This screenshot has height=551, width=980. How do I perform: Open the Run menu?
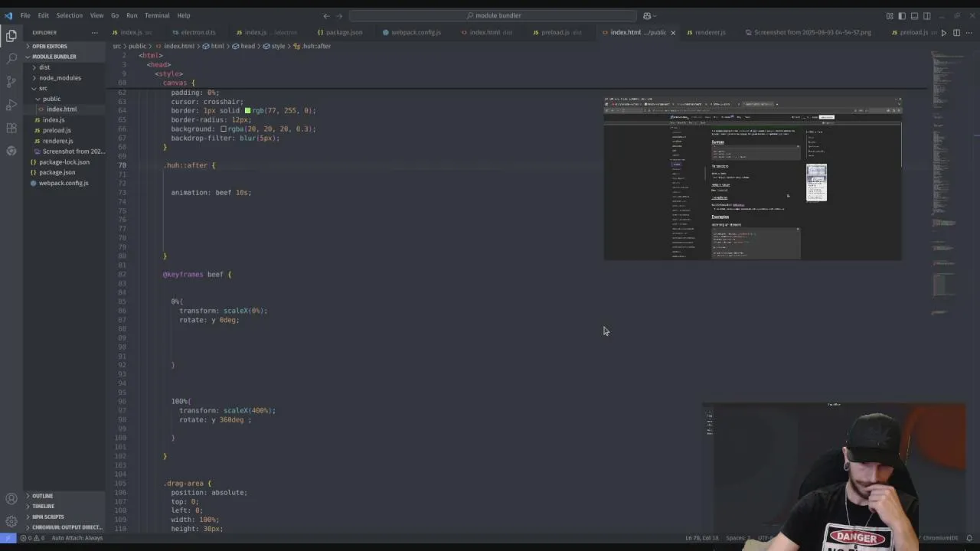tap(132, 15)
